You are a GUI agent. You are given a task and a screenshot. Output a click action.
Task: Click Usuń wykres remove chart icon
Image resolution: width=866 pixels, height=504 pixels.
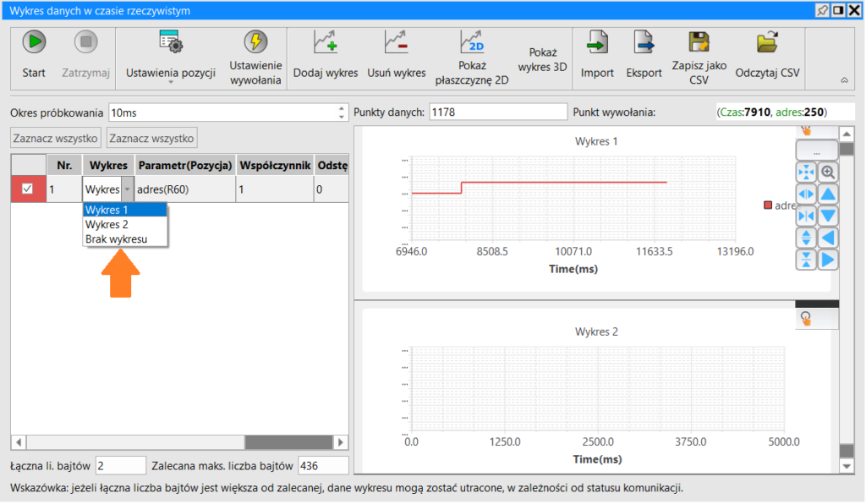(396, 42)
